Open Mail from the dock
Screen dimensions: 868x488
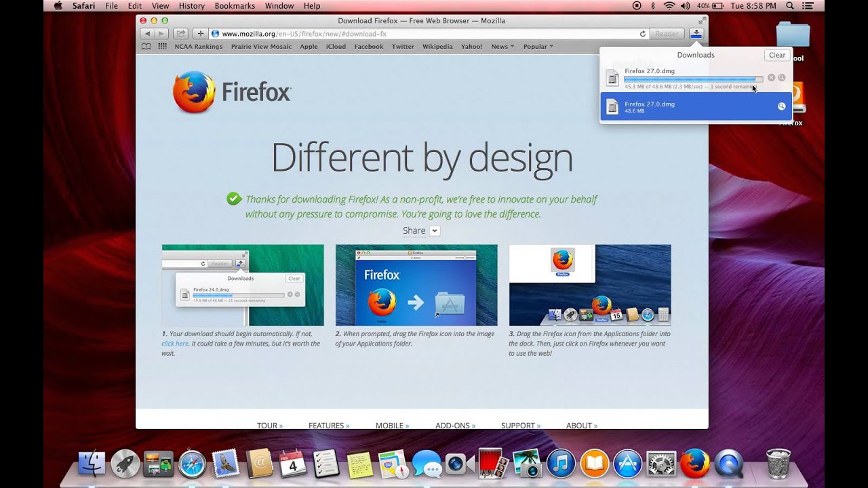[x=226, y=464]
